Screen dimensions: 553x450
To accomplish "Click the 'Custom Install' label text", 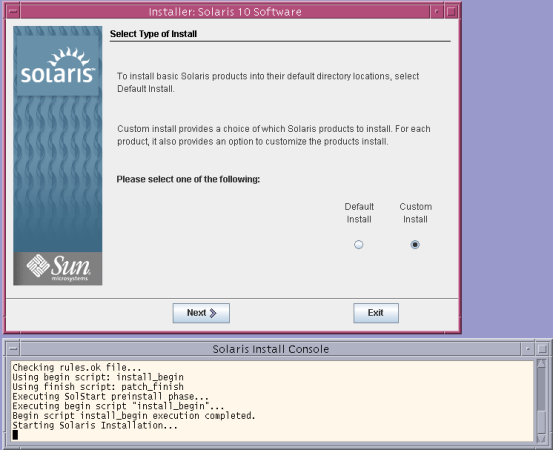I will (x=415, y=213).
